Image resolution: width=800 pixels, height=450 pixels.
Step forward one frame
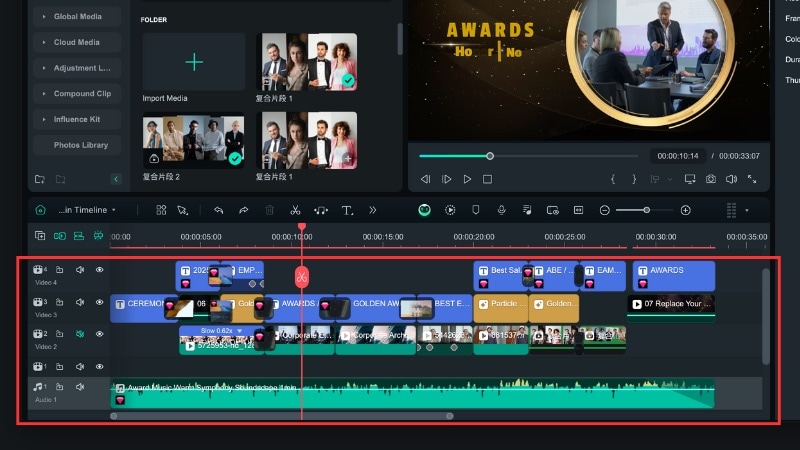point(446,179)
